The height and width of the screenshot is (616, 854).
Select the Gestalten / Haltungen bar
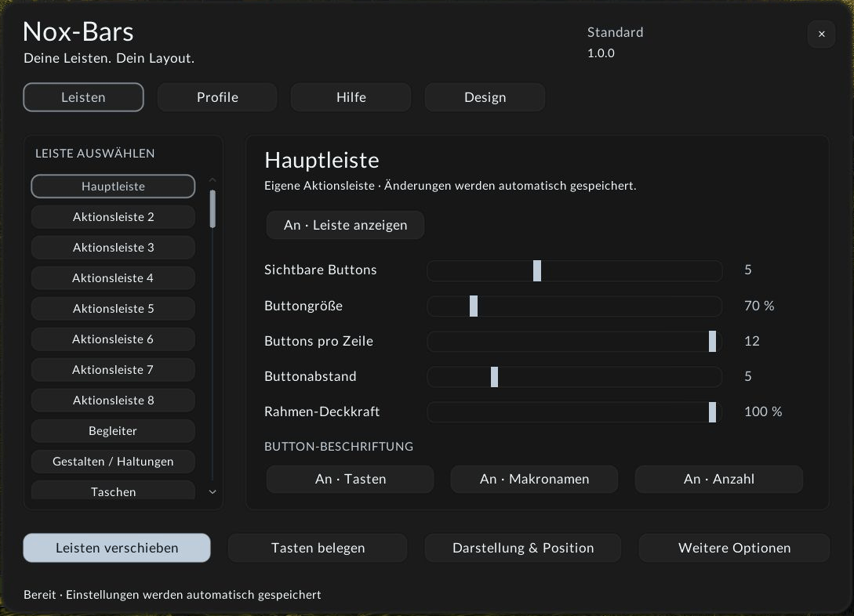point(113,461)
